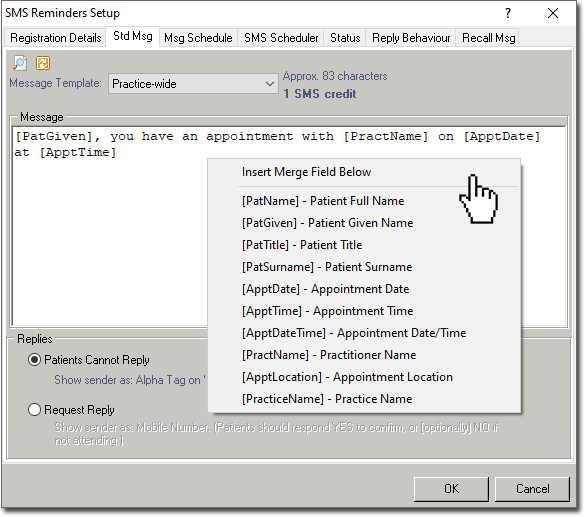585x517 pixels.
Task: Click the OK button
Action: click(x=451, y=489)
